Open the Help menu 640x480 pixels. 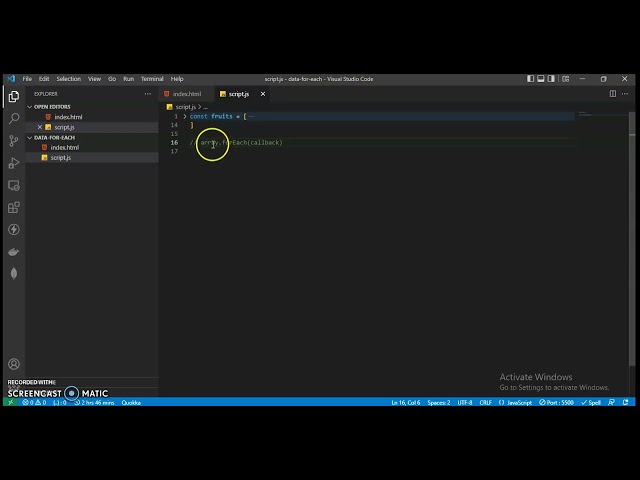177,79
